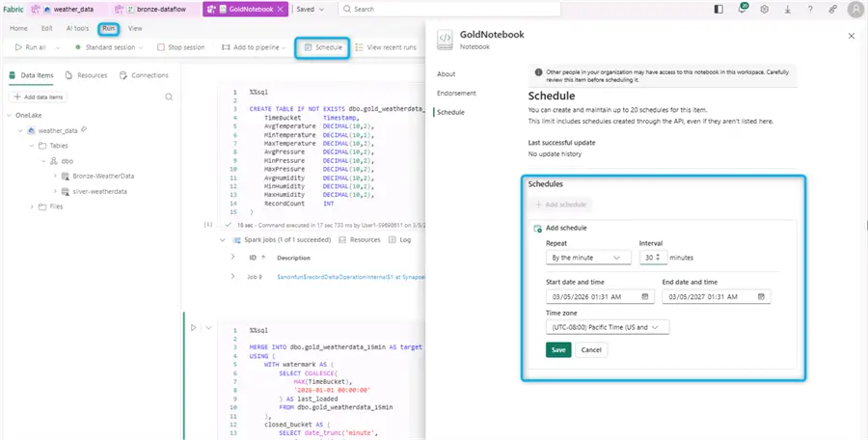Open the Run all dropdown arrow

(58, 47)
